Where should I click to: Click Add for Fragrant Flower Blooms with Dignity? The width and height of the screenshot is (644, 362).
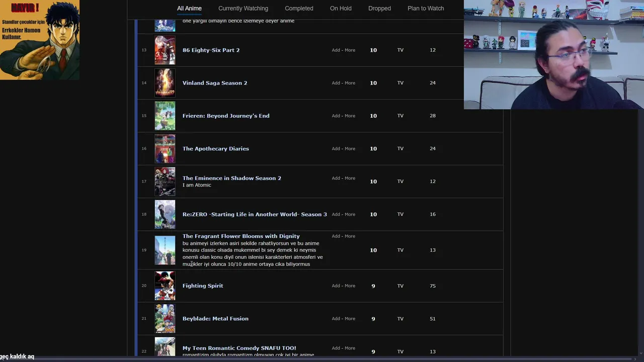tap(336, 236)
